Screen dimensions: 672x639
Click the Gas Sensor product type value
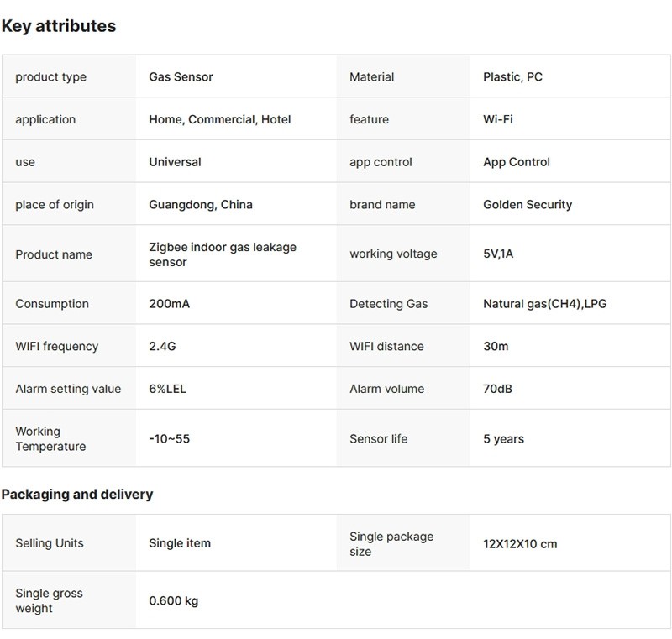pos(181,77)
